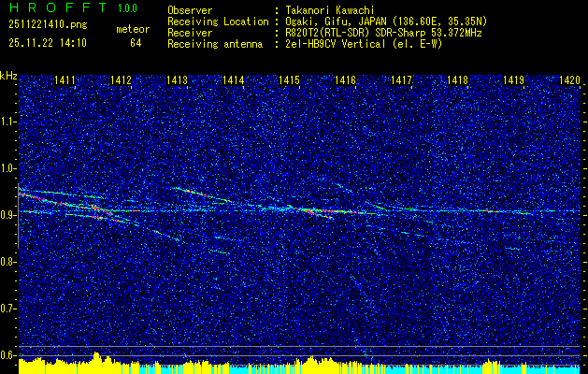
Task: Click the Receiver label
Action: [190, 33]
